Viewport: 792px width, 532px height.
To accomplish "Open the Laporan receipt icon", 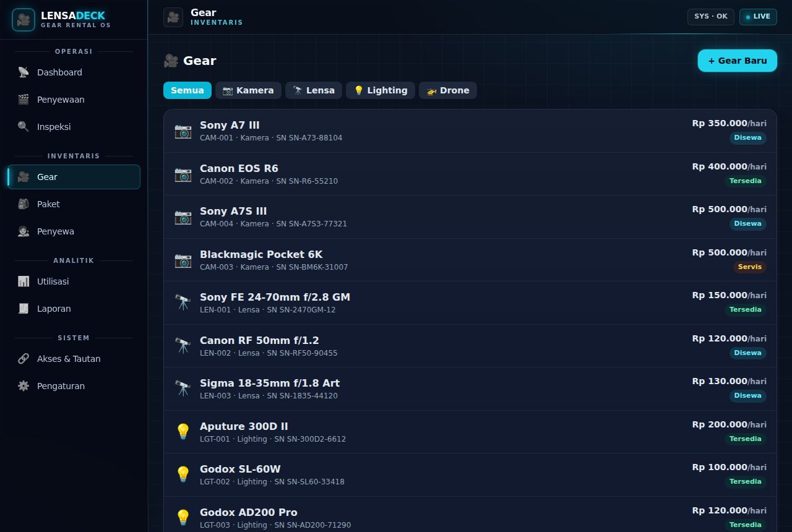I will pos(24,309).
